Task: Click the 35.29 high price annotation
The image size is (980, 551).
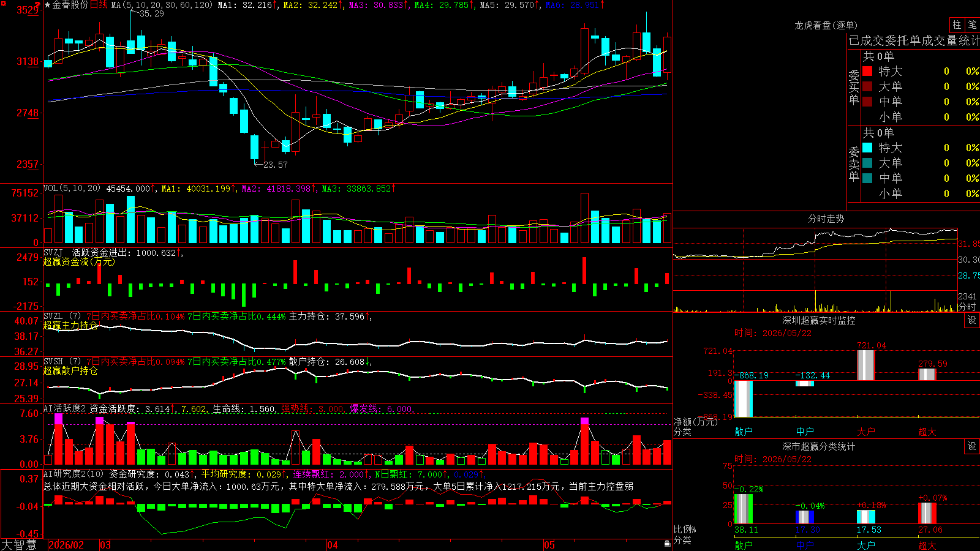Action: pos(152,13)
